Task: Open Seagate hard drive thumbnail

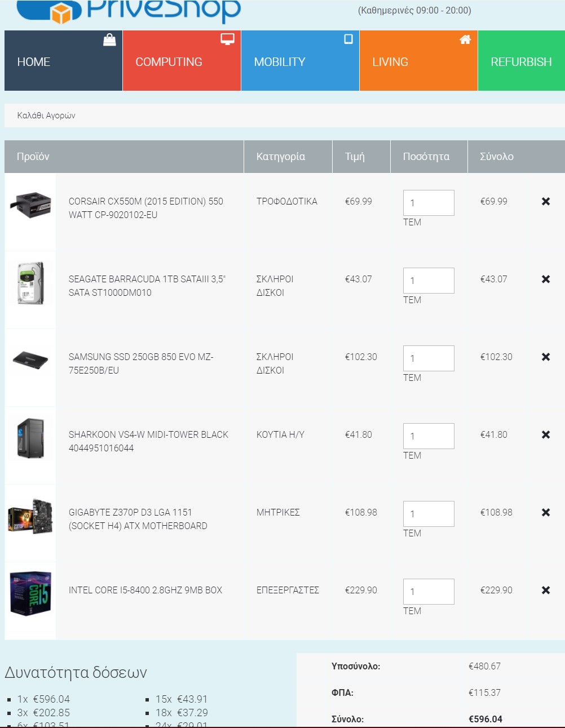Action: tap(30, 283)
